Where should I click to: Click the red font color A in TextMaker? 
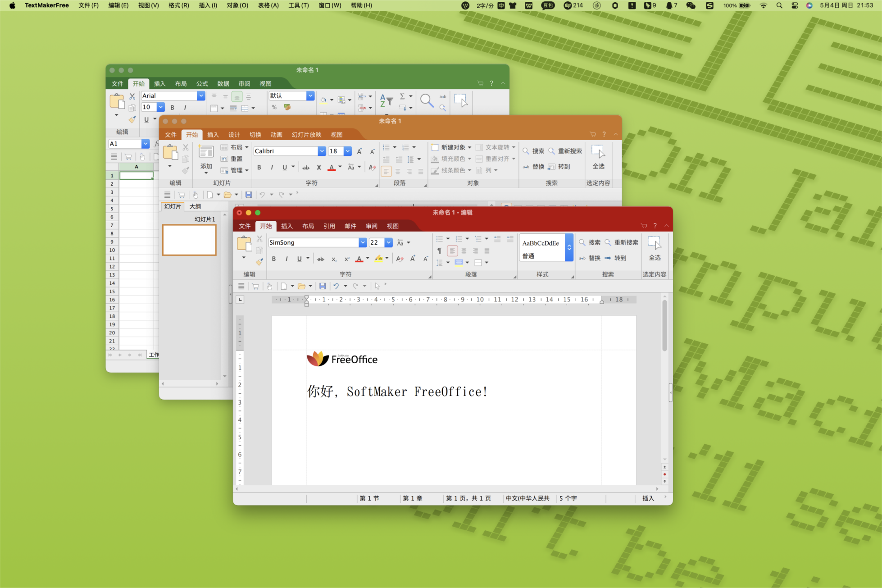359,259
